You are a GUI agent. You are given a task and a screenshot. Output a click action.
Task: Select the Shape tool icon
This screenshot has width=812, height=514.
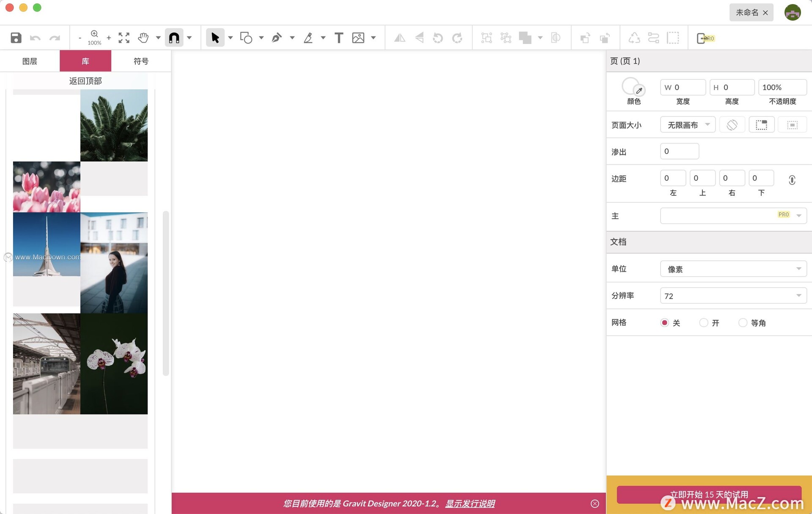click(x=246, y=38)
